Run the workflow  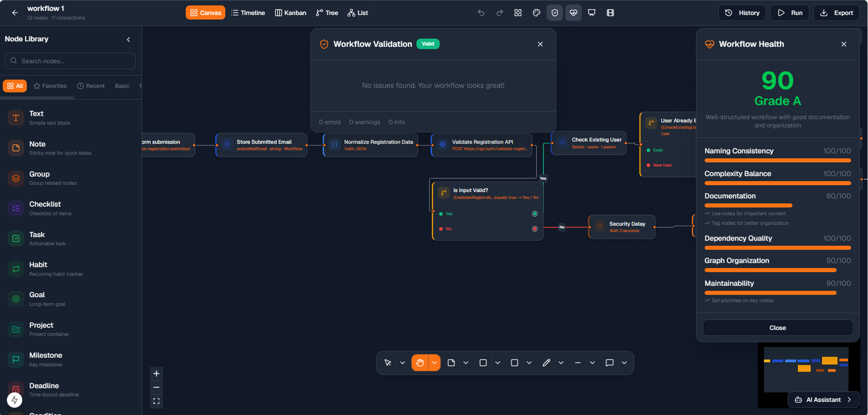(790, 12)
